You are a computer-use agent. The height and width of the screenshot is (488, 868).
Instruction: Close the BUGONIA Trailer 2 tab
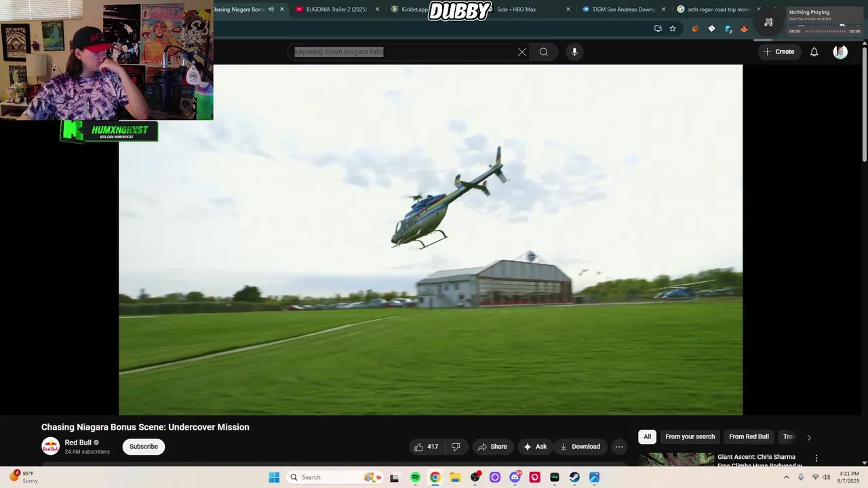377,9
